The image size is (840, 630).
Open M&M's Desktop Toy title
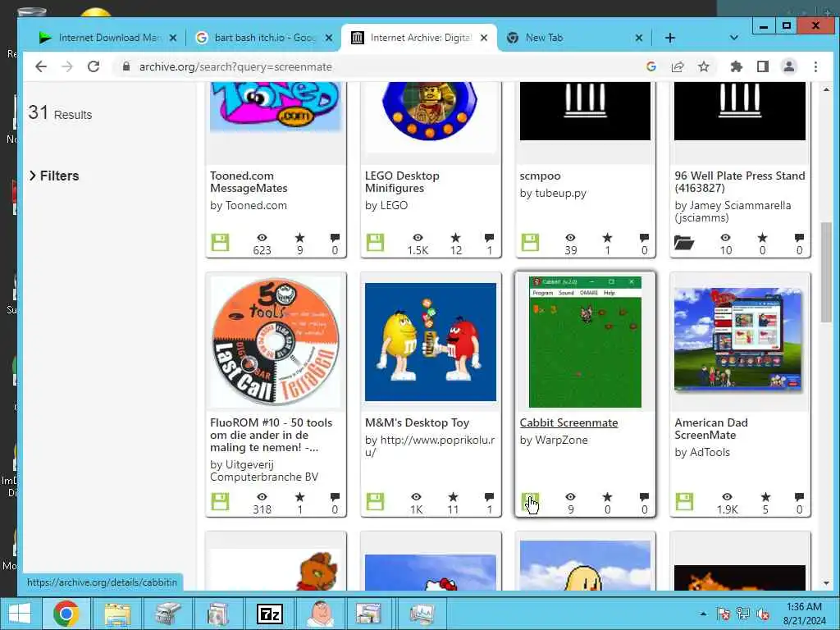(417, 422)
